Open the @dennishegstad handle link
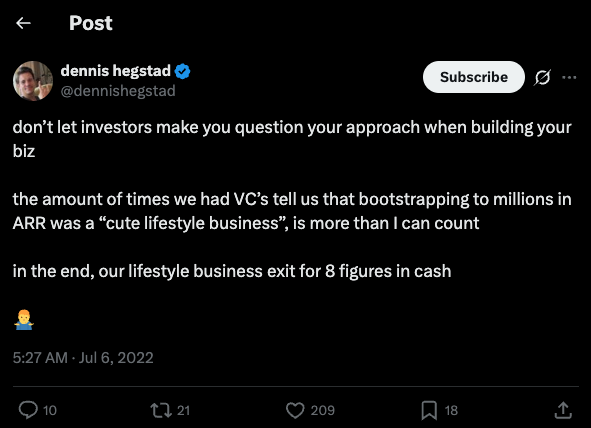Image resolution: width=591 pixels, height=428 pixels. (118, 91)
